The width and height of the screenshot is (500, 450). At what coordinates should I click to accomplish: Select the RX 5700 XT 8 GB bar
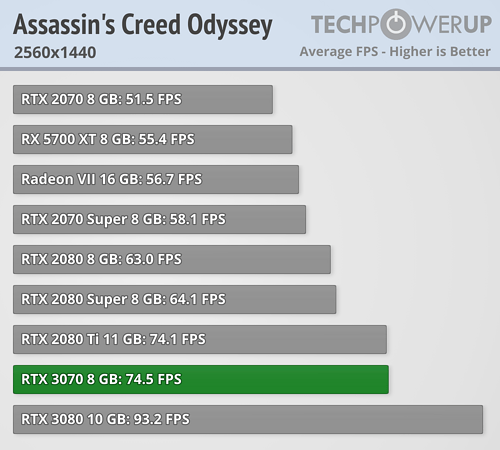(x=153, y=139)
